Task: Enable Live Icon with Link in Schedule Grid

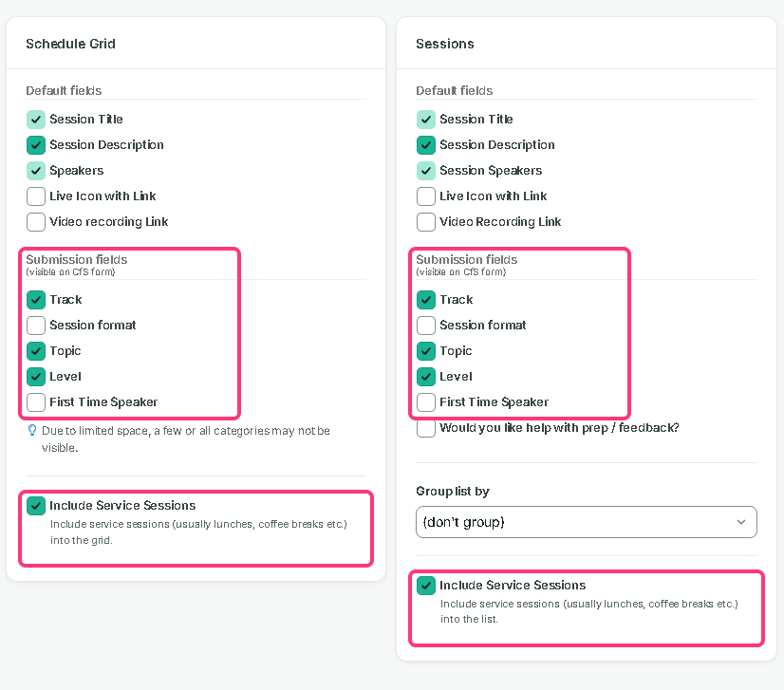Action: point(36,196)
